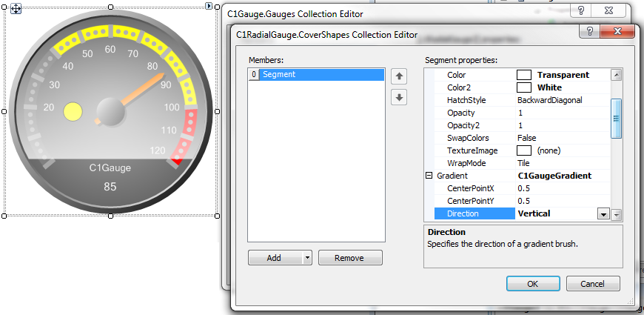This screenshot has height=315, width=644.
Task: Click the help button in Gauges Collection Editor
Action: click(x=583, y=11)
